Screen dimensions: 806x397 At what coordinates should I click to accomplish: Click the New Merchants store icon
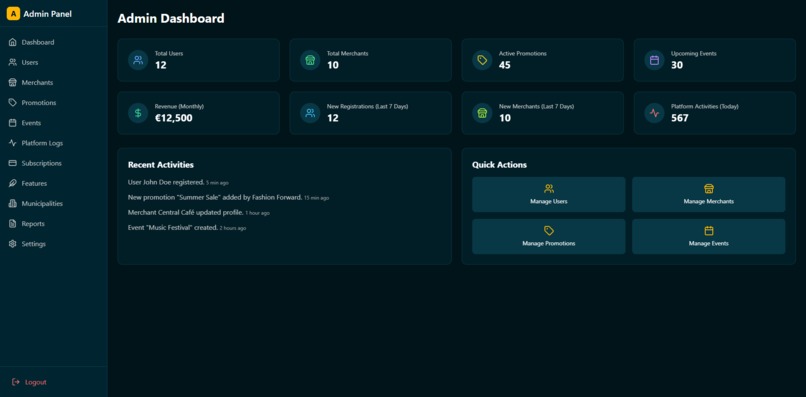[482, 113]
